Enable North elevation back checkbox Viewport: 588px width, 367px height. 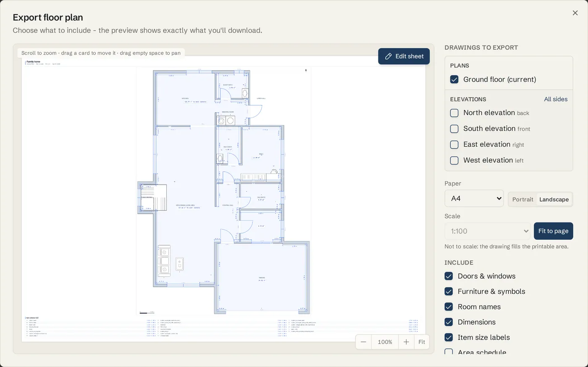pos(454,113)
